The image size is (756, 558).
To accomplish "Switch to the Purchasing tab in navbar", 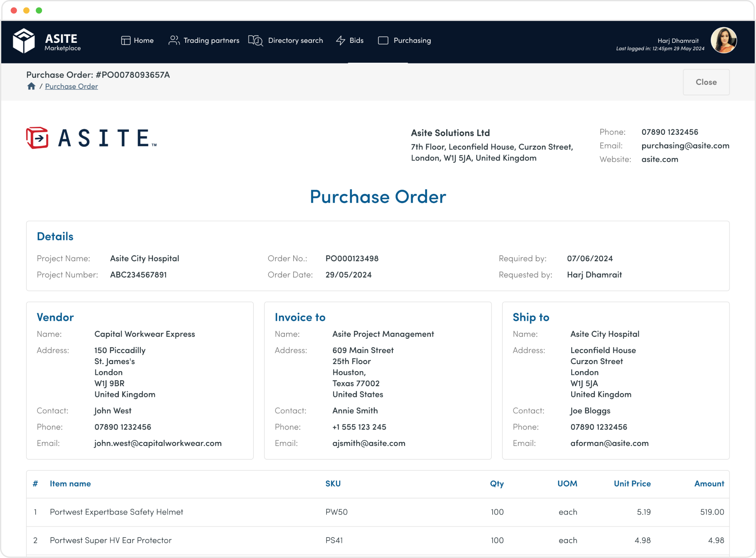I will [x=412, y=40].
